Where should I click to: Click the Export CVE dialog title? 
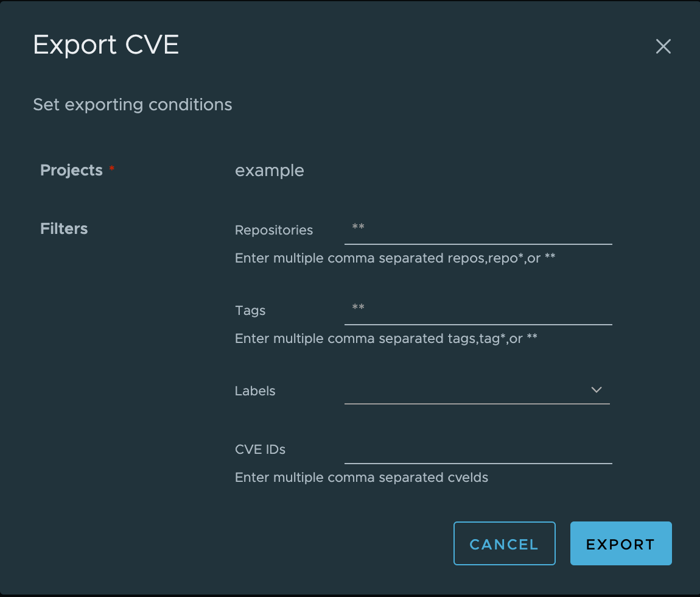click(106, 44)
